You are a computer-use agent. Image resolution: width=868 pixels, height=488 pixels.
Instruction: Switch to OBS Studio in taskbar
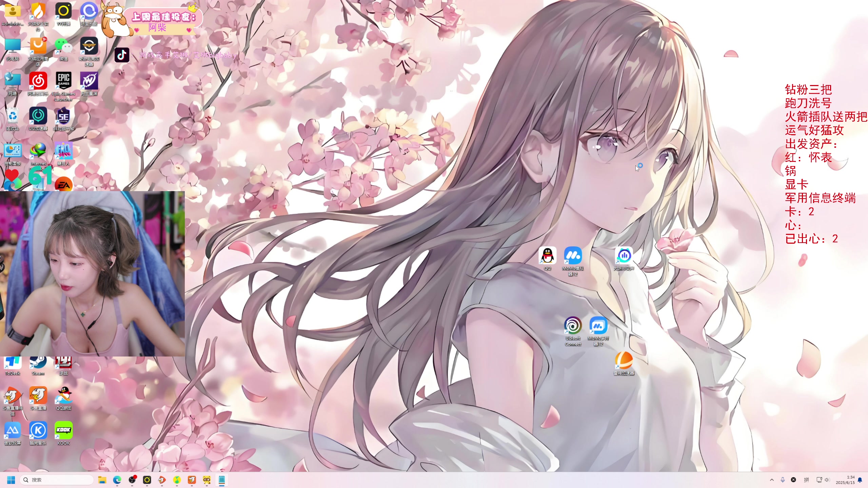132,480
